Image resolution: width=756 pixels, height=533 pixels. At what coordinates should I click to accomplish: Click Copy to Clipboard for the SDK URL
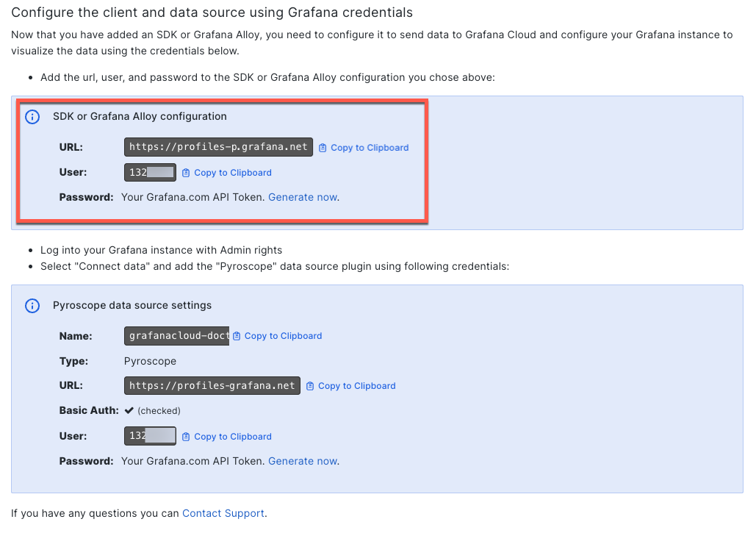pos(369,147)
